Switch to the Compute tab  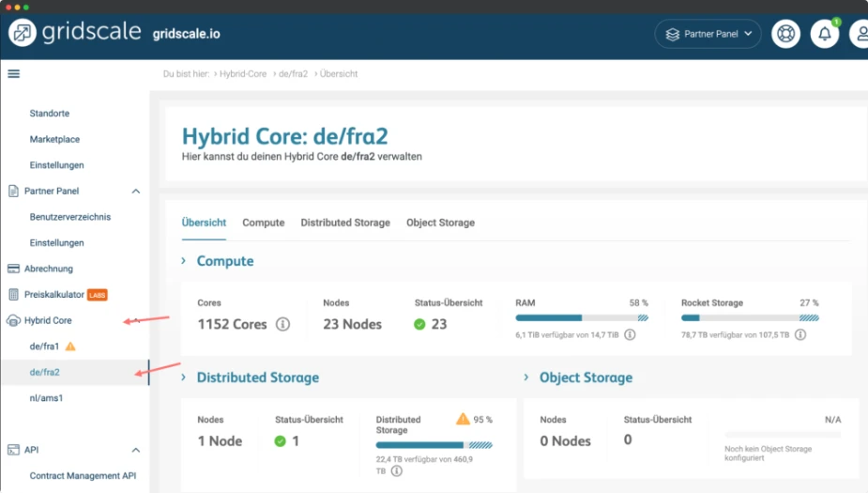(264, 223)
